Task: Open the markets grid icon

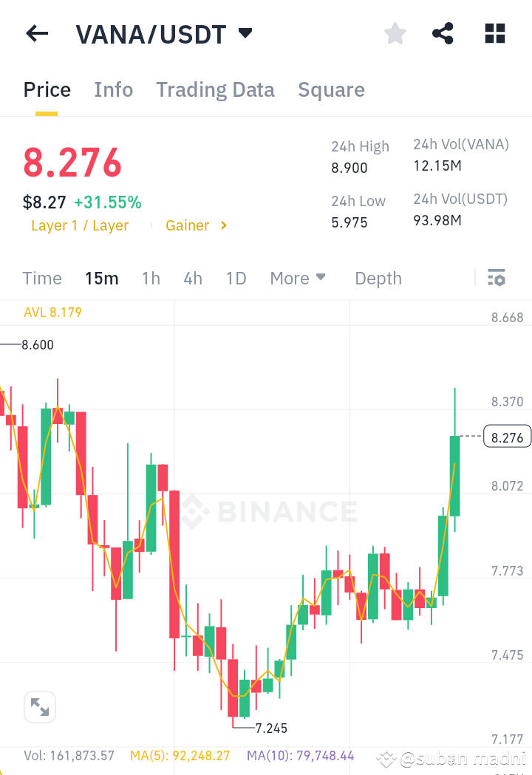Action: 494,33
